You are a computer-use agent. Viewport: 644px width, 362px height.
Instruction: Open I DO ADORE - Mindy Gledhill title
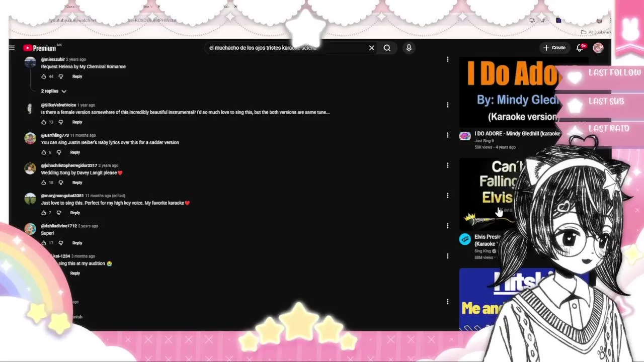pyautogui.click(x=517, y=134)
